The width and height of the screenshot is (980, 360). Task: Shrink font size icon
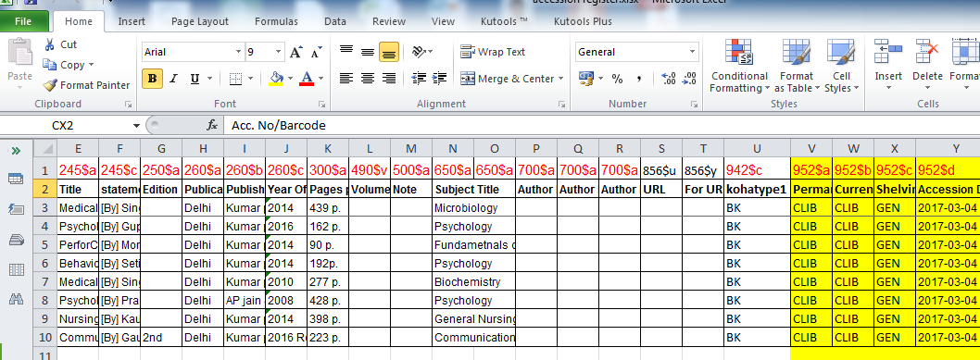click(316, 53)
